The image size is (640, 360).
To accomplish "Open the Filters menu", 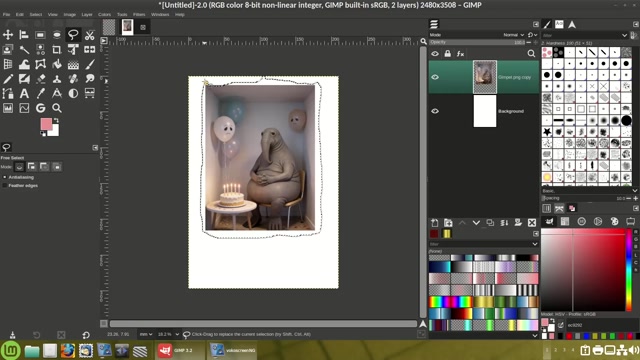I will 139,14.
